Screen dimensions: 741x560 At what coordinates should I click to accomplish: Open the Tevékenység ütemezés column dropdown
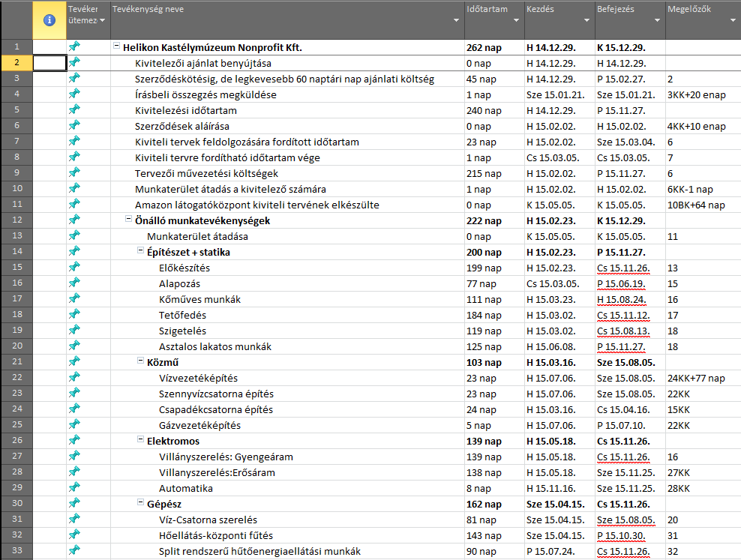pyautogui.click(x=102, y=20)
